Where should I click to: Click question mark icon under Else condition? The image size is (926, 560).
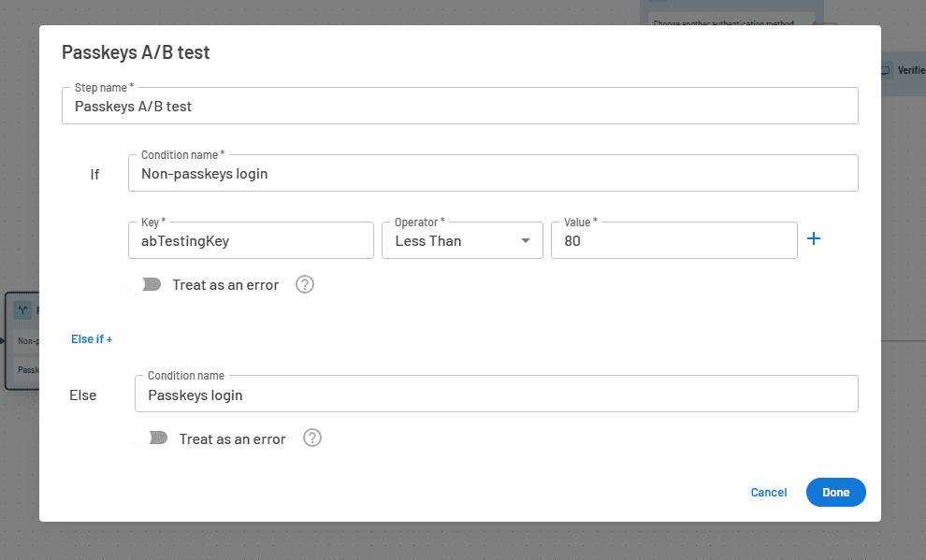(312, 437)
